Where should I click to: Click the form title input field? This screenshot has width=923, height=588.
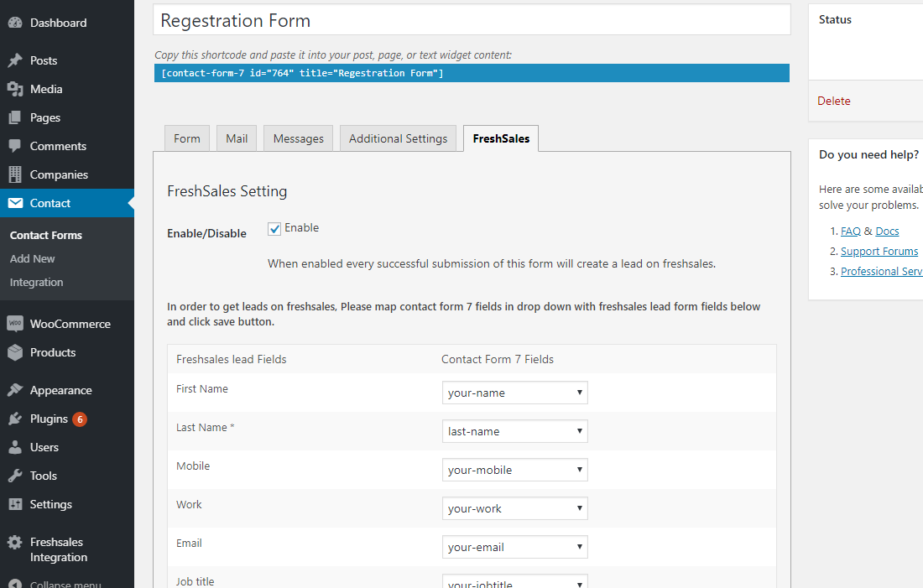[x=472, y=20]
